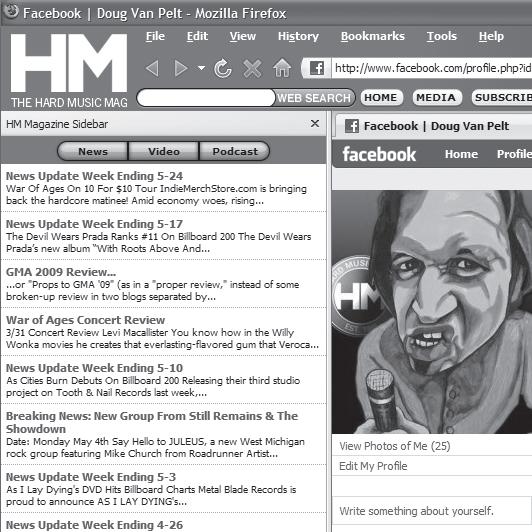Click the web search text box

pyautogui.click(x=206, y=98)
